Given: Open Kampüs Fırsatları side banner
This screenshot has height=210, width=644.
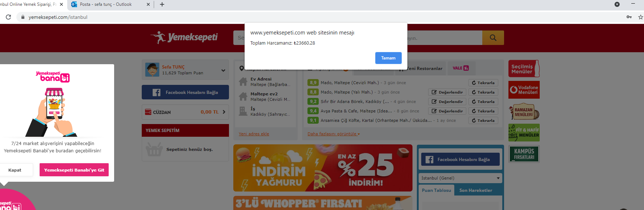Looking at the screenshot, I should [x=524, y=154].
